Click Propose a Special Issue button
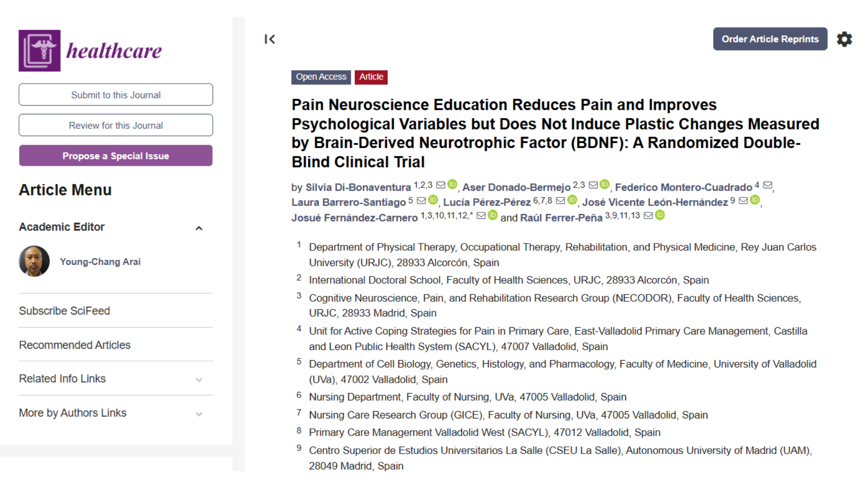 click(x=116, y=155)
